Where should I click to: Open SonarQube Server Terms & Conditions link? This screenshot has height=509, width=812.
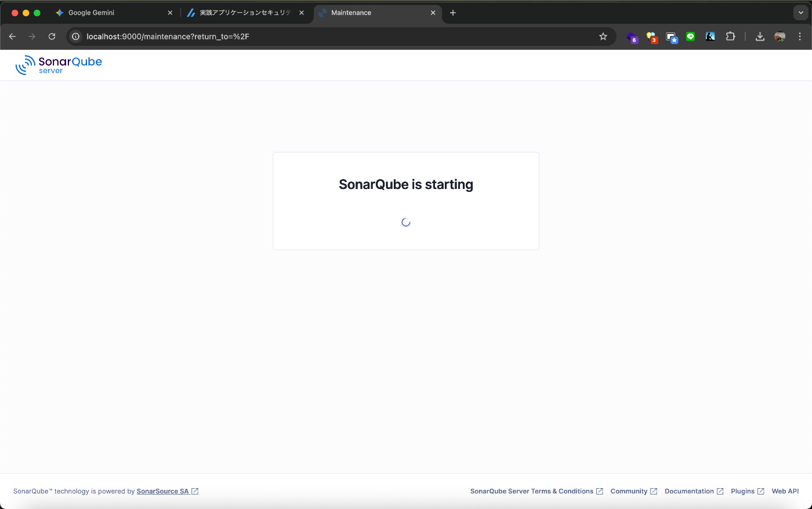point(536,491)
